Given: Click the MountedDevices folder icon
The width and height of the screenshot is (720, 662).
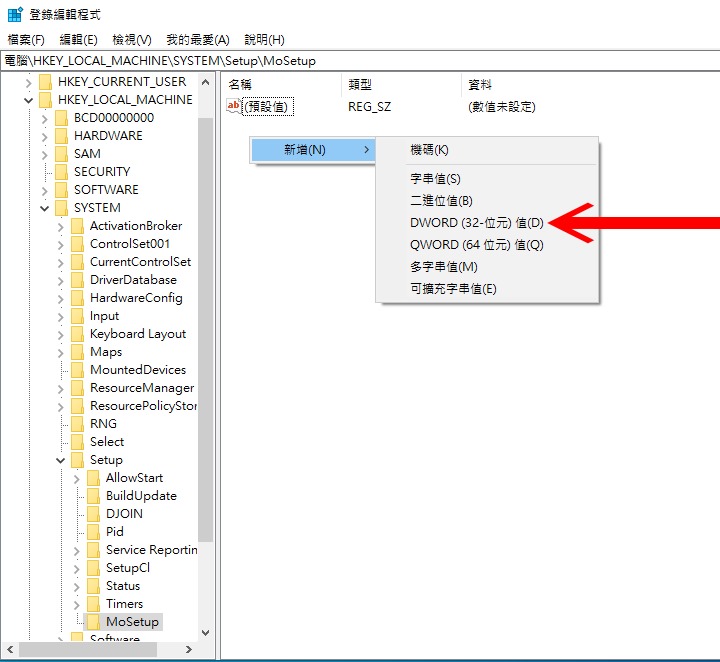Looking at the screenshot, I should [78, 370].
